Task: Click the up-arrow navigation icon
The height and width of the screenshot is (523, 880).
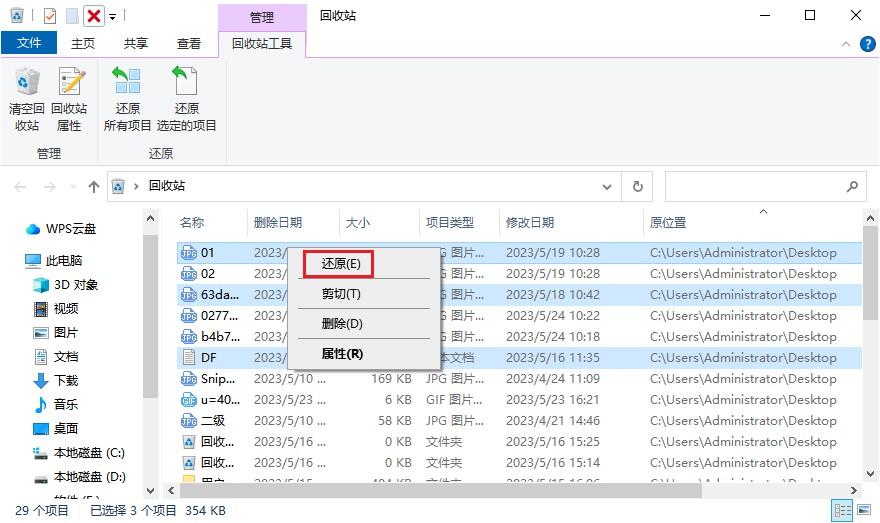Action: point(94,186)
